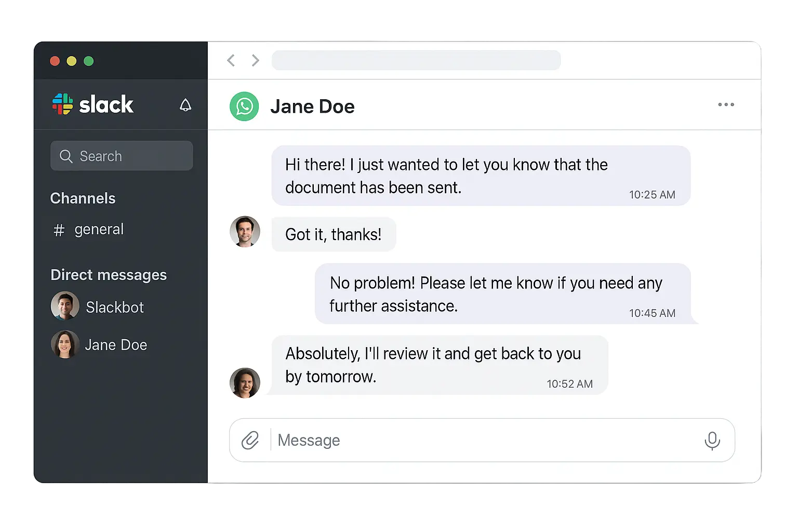This screenshot has width=798, height=532.
Task: Click the search magnifier icon in the sidebar
Action: coord(66,156)
